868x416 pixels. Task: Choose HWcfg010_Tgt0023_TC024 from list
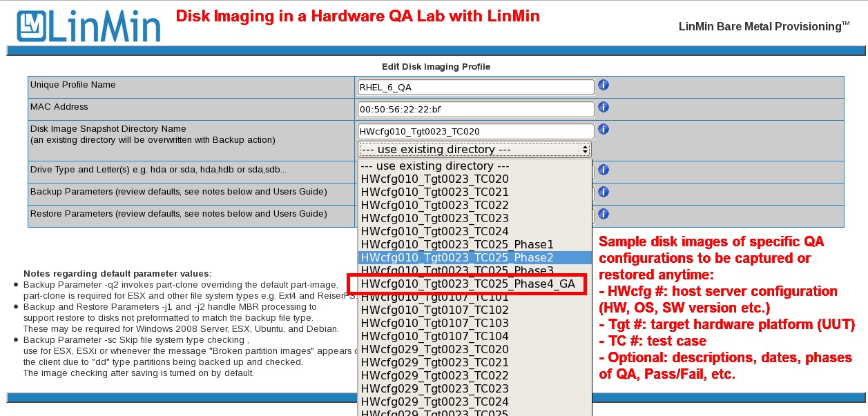[x=474, y=232]
